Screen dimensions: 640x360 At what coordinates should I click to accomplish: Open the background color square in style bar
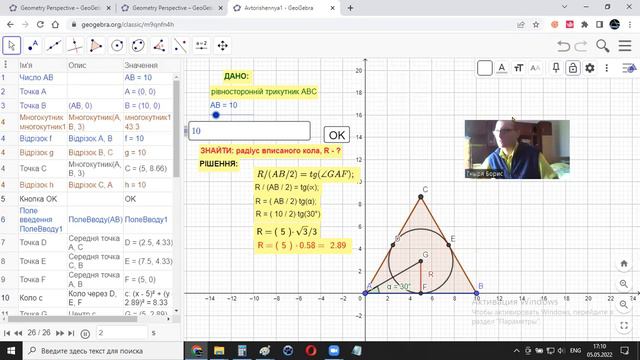tap(484, 68)
